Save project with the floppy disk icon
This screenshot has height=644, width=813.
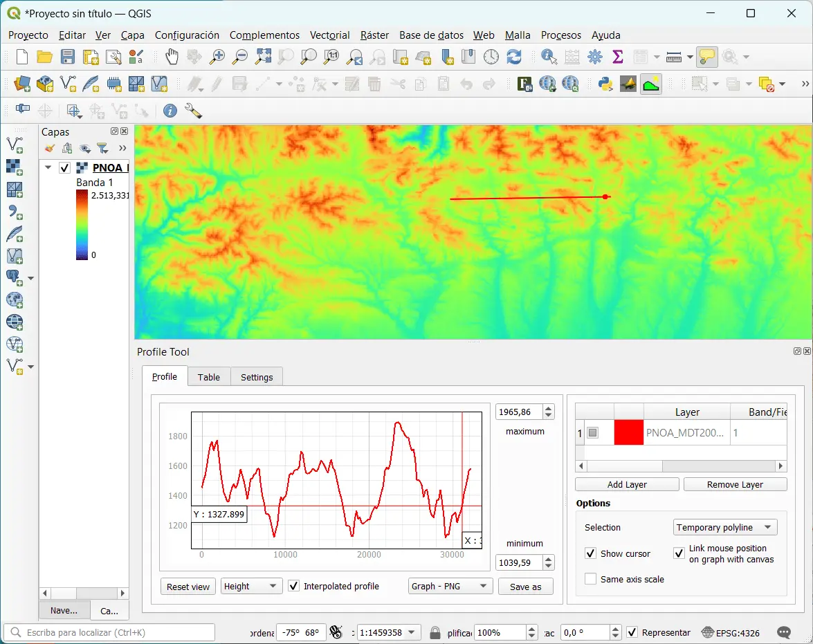67,57
